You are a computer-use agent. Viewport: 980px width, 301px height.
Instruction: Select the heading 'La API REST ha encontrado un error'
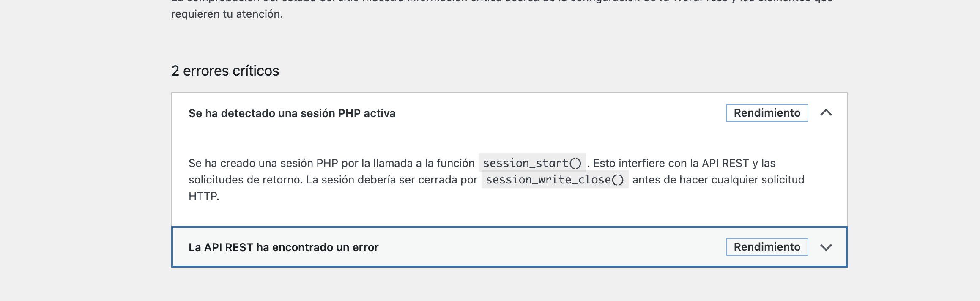pos(283,247)
